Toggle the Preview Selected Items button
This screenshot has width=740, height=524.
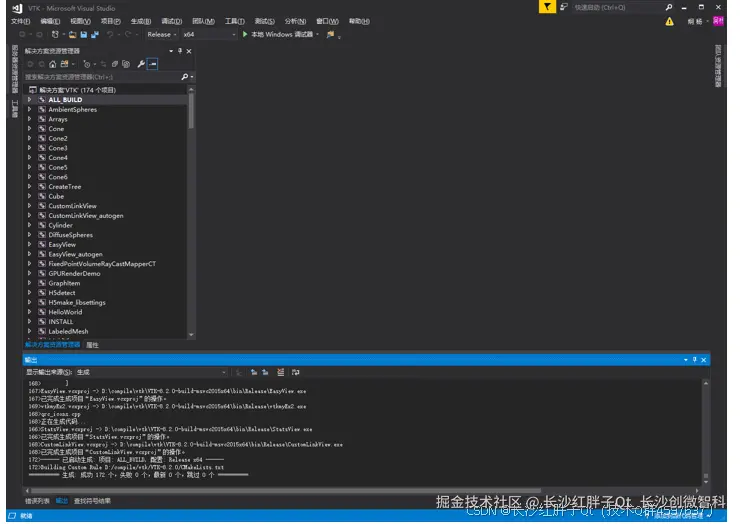[x=152, y=64]
